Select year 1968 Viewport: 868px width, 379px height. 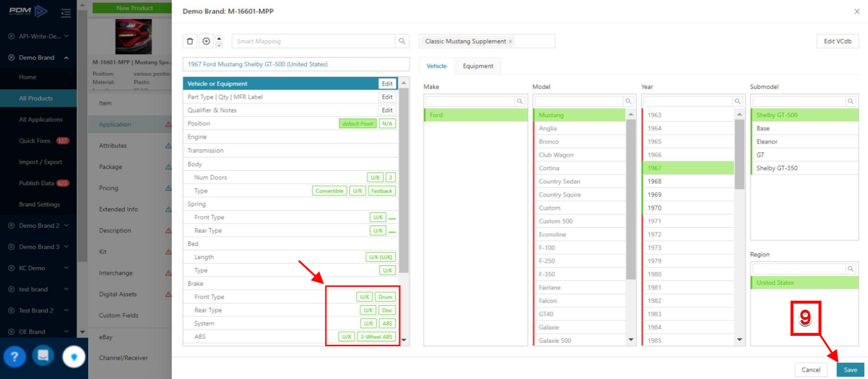[x=688, y=181]
